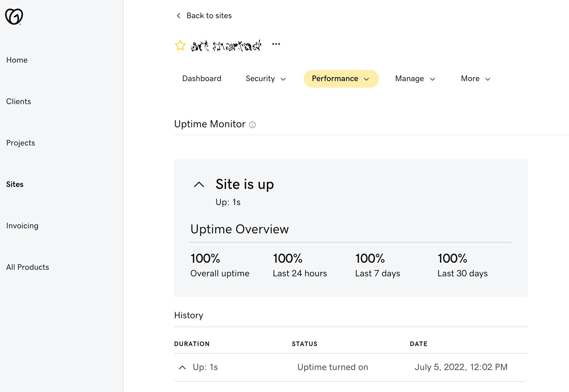The width and height of the screenshot is (569, 392).
Task: Open Invoicing in the sidebar
Action: 22,226
